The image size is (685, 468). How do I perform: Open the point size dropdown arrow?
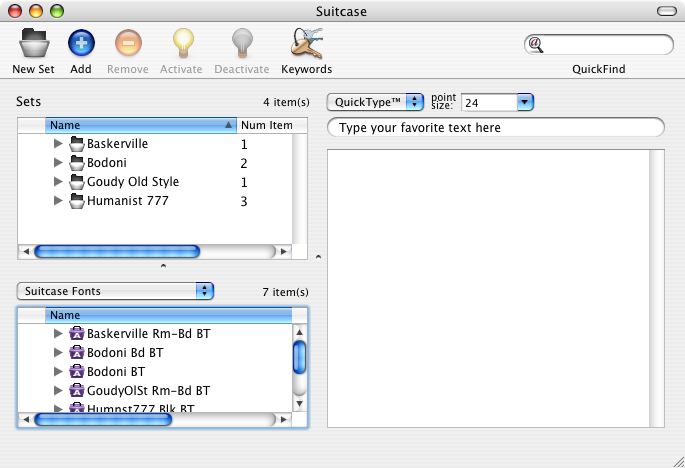coord(525,102)
